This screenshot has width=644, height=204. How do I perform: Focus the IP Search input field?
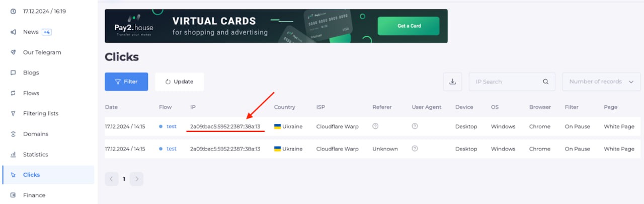click(x=506, y=82)
